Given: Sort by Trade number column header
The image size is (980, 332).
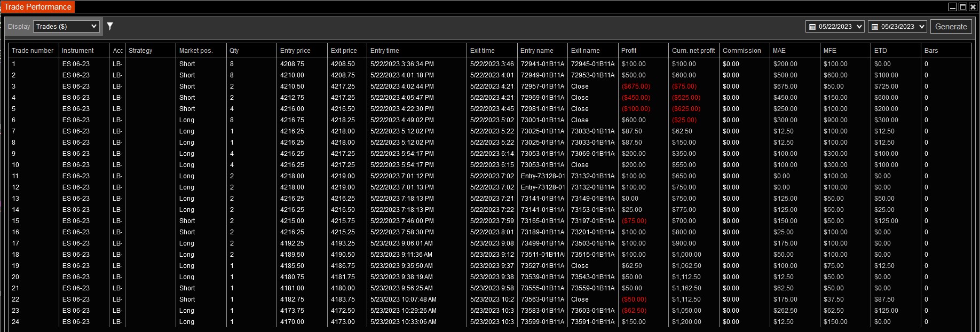Looking at the screenshot, I should click(x=33, y=51).
